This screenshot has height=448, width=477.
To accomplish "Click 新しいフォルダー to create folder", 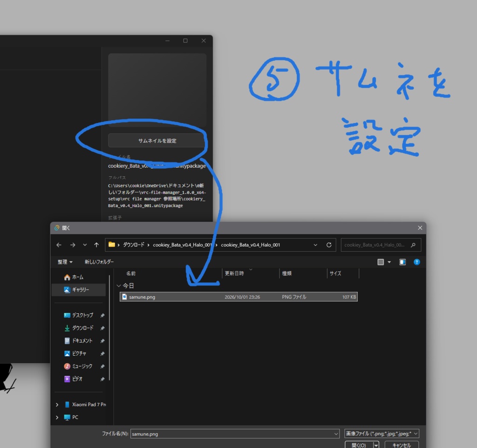I will coord(99,262).
